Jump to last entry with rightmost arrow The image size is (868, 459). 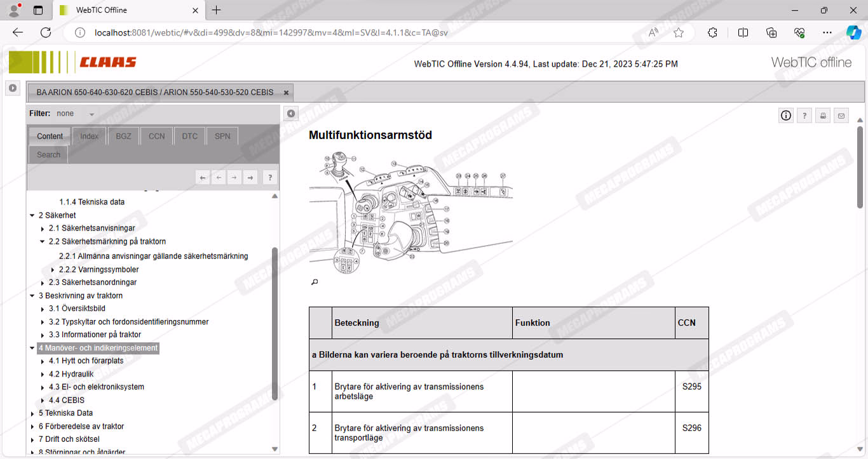point(250,178)
